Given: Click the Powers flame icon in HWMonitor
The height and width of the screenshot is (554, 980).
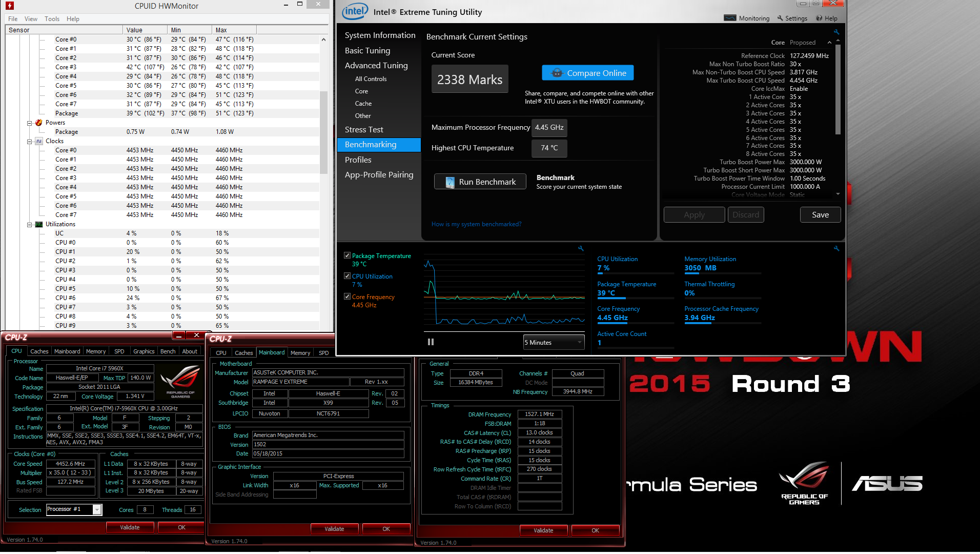Looking at the screenshot, I should tap(39, 123).
